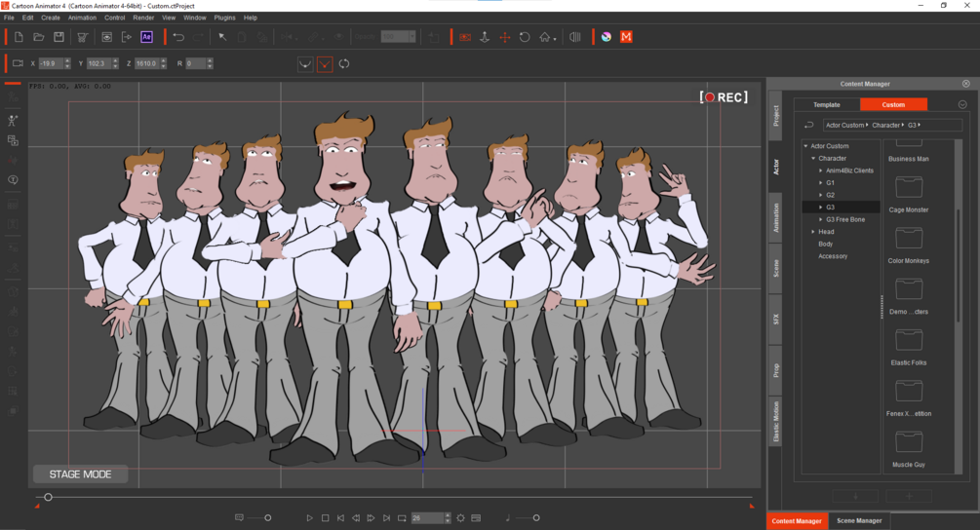Open the home view dropdown arrow
The width and height of the screenshot is (980, 530).
(555, 39)
